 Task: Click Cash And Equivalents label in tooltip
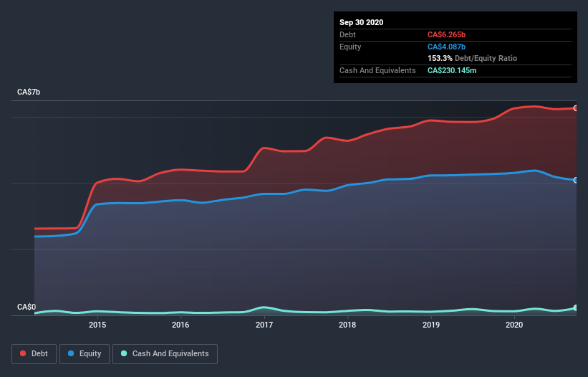click(x=377, y=70)
